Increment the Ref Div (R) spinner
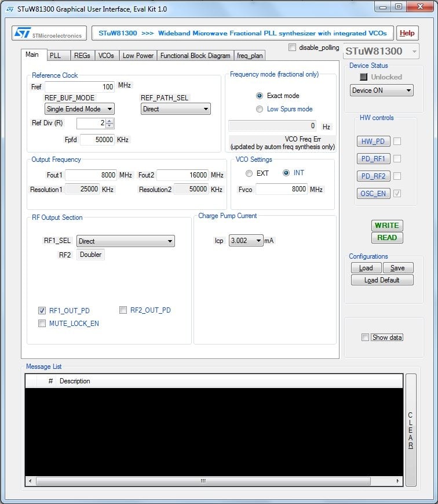The image size is (438, 504). click(110, 121)
